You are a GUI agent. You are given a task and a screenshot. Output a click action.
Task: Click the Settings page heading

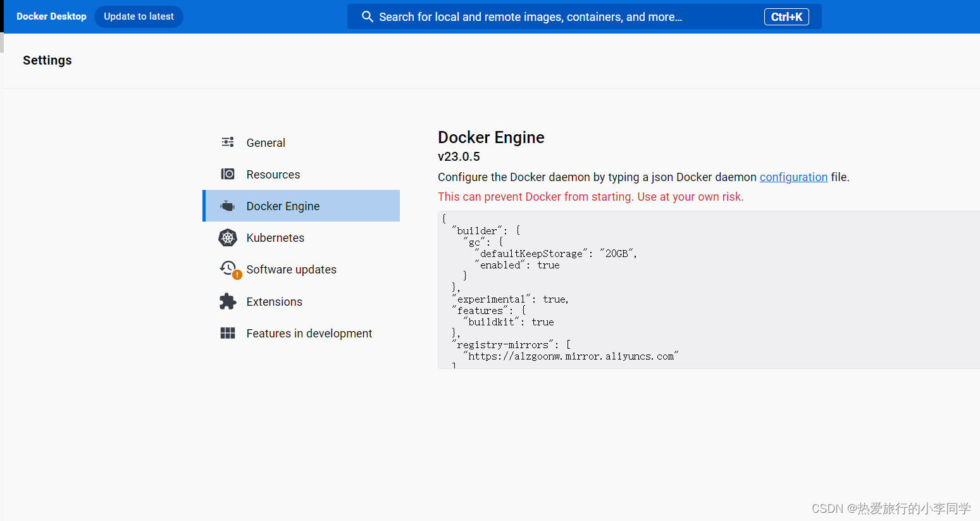click(47, 60)
